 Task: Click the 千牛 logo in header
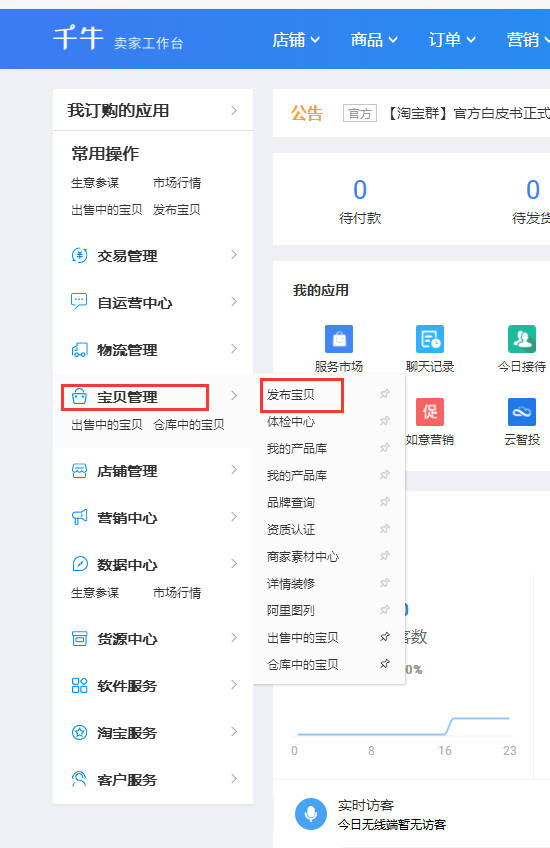click(78, 38)
